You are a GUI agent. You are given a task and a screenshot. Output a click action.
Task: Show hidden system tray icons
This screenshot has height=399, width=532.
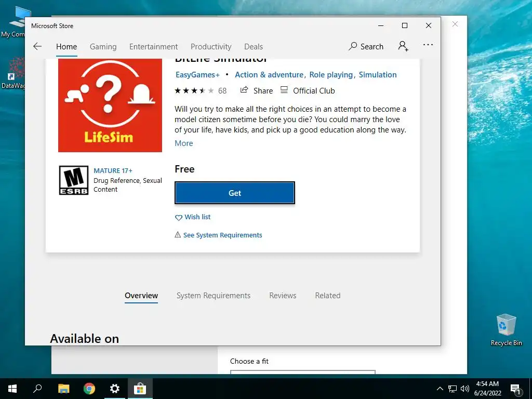(x=440, y=389)
